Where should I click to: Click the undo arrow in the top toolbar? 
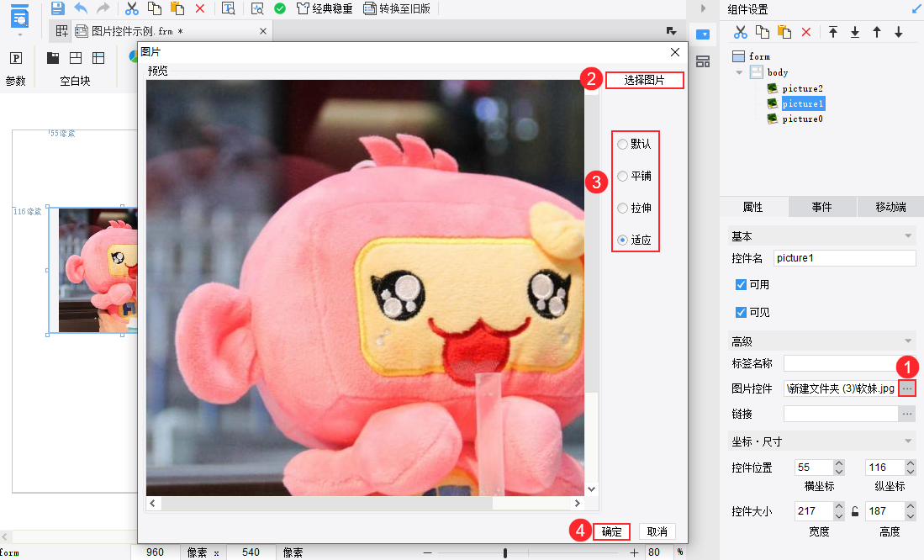point(81,8)
